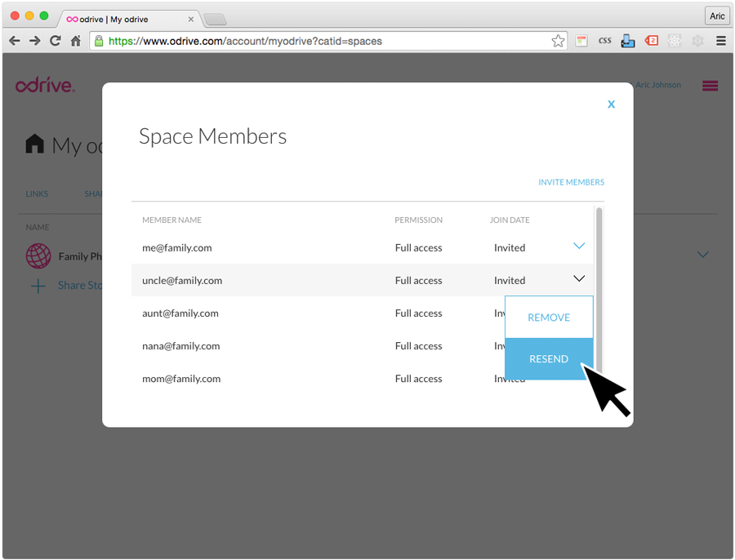
Task: Expand options for me@family.com
Action: pyautogui.click(x=579, y=246)
